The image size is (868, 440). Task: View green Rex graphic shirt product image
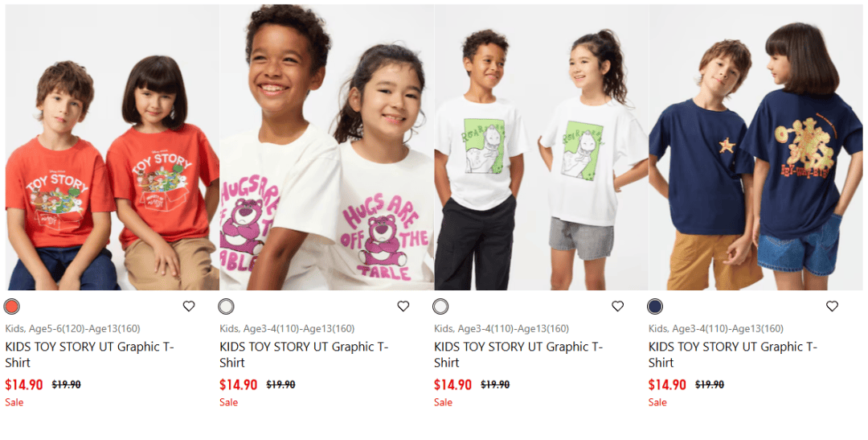542,147
